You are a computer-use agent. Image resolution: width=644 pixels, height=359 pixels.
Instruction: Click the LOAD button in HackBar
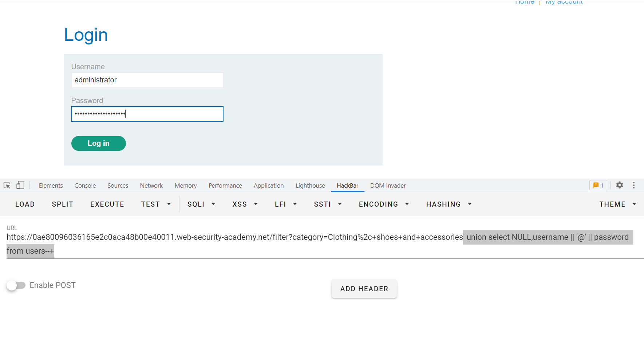tap(25, 204)
